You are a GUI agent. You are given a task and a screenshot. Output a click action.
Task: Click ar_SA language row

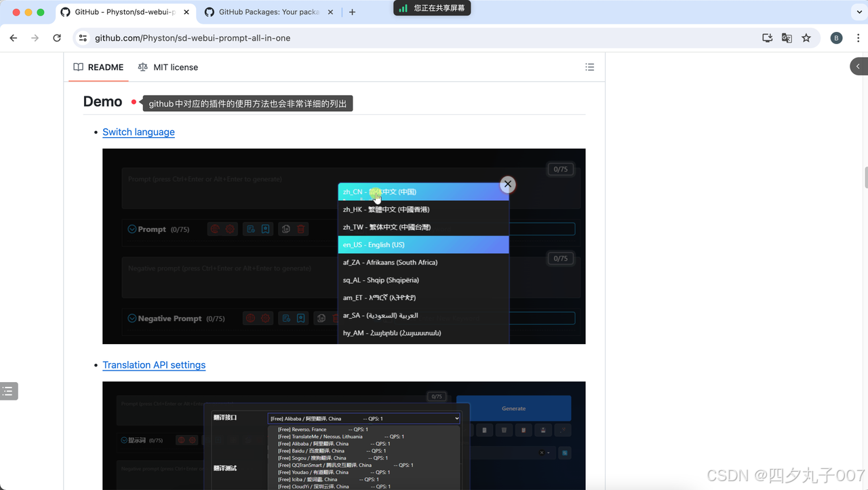click(423, 315)
